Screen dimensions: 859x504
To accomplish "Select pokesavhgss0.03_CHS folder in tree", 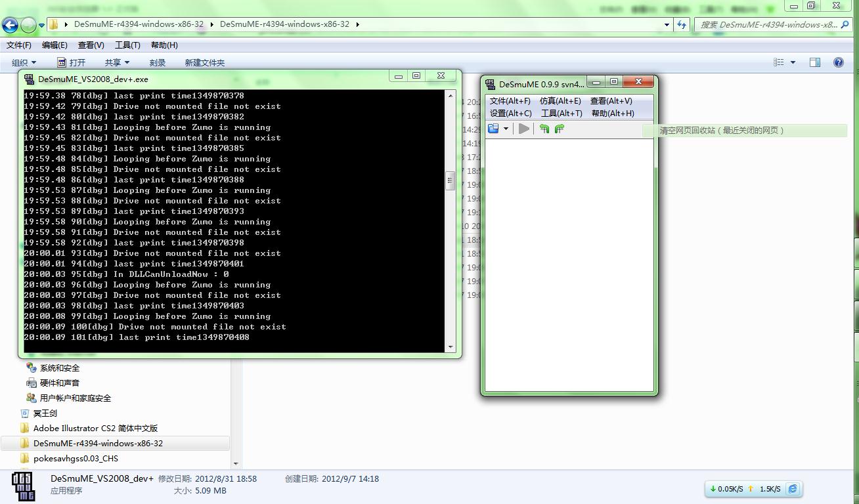I will pos(76,459).
